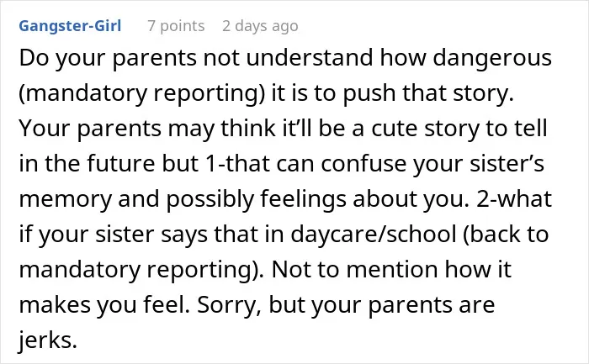This screenshot has height=364, width=589.
Task: Open the Gangster-Girl user profile link
Action: pyautogui.click(x=70, y=26)
